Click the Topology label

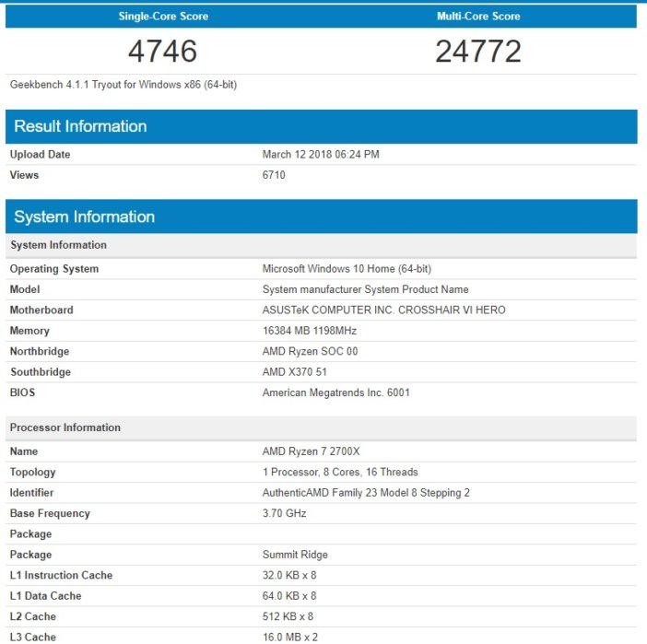point(32,473)
